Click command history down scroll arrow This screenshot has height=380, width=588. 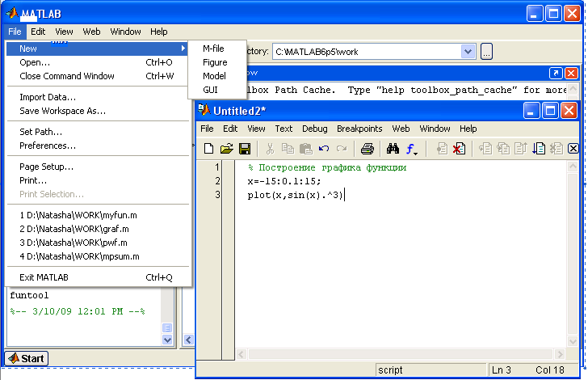pyautogui.click(x=167, y=340)
